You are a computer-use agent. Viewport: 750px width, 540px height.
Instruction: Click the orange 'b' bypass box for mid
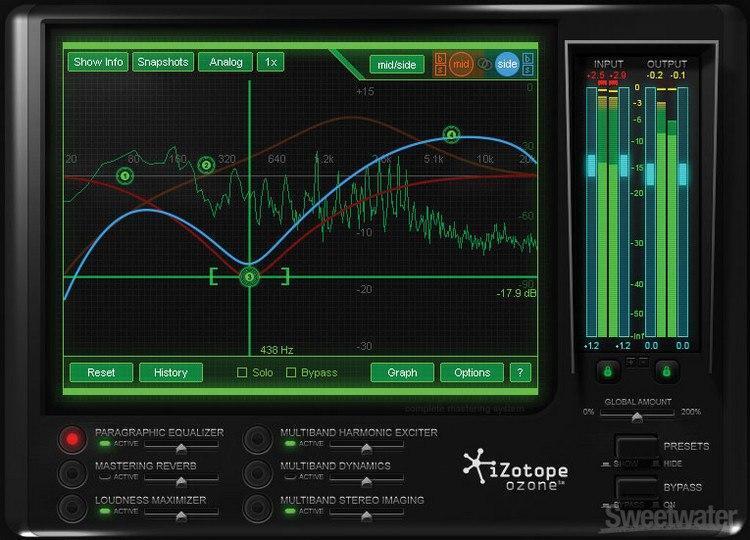[441, 58]
